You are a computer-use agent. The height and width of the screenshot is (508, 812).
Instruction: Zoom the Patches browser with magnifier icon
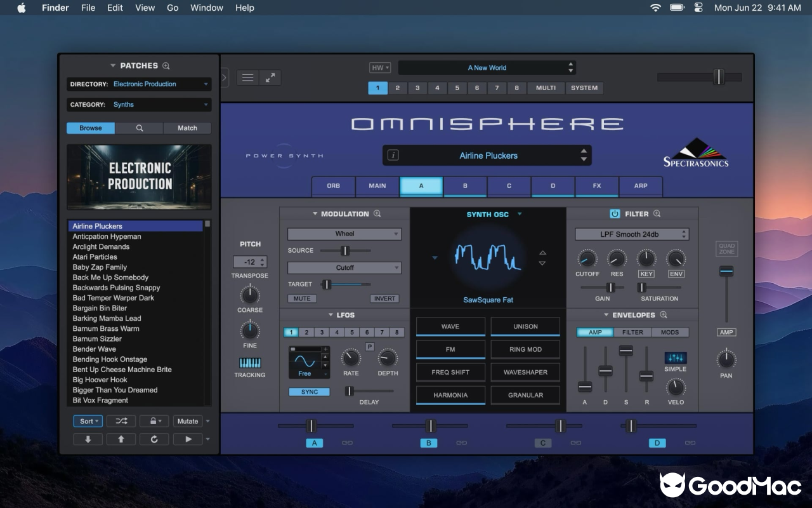(166, 65)
